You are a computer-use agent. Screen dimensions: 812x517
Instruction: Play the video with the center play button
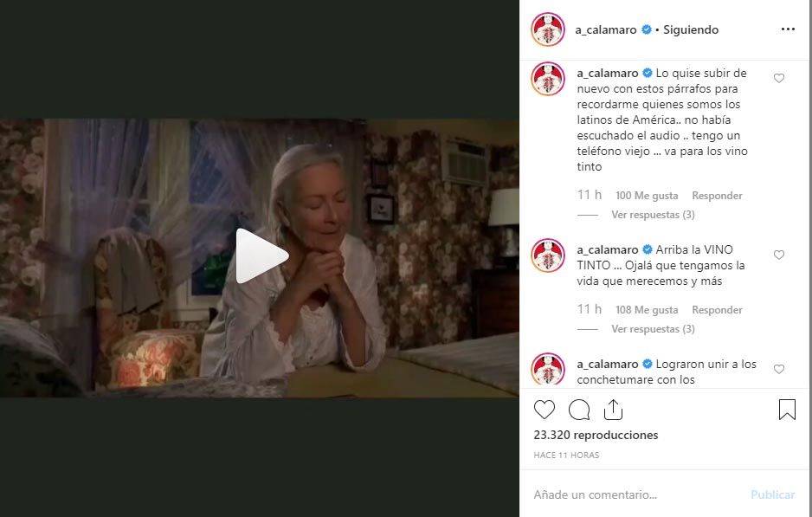(x=261, y=256)
